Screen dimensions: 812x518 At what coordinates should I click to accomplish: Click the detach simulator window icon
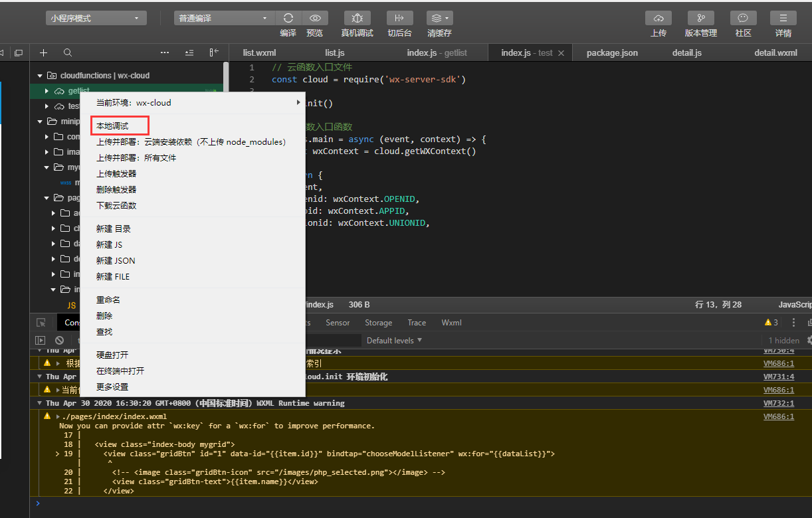(19, 52)
